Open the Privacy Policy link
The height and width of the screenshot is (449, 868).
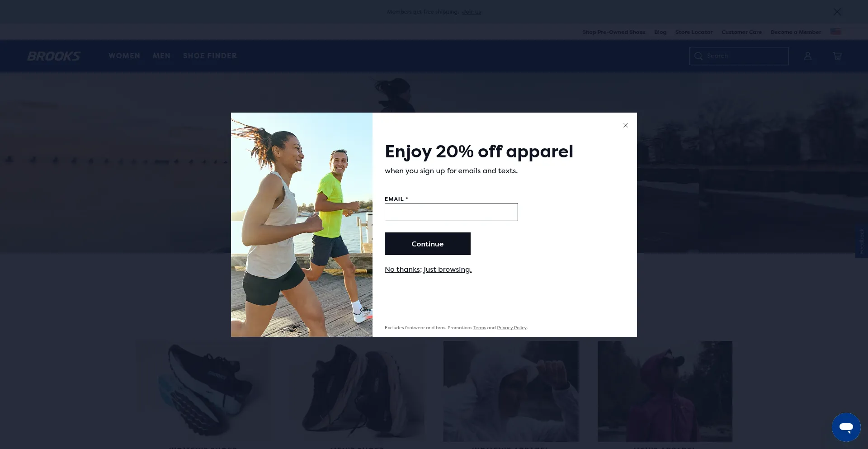click(x=511, y=328)
